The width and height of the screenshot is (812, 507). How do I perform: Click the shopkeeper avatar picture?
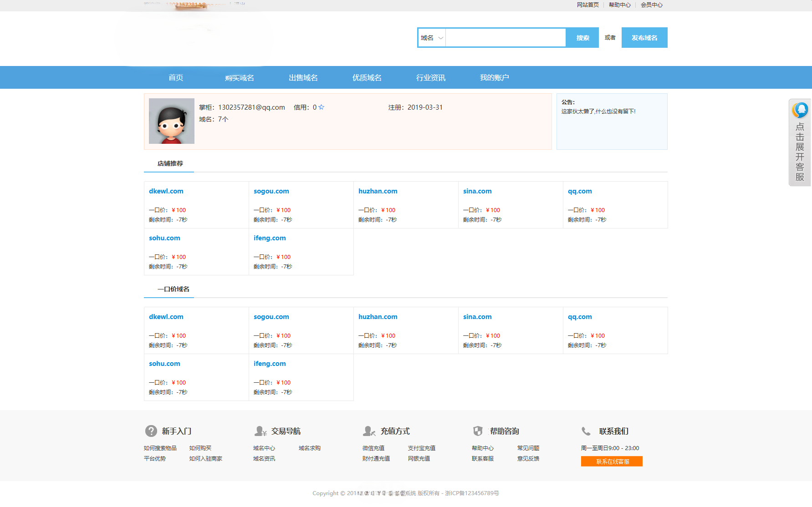point(172,121)
